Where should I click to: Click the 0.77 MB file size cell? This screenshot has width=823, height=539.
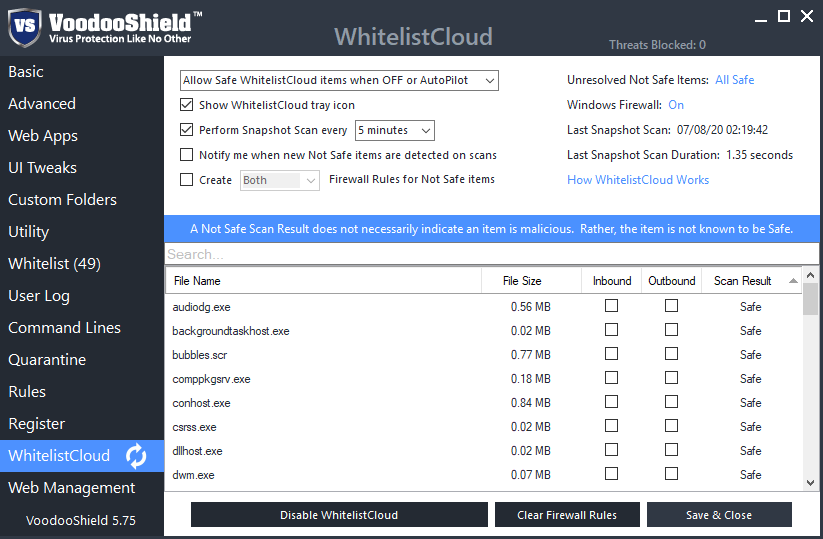coord(531,355)
